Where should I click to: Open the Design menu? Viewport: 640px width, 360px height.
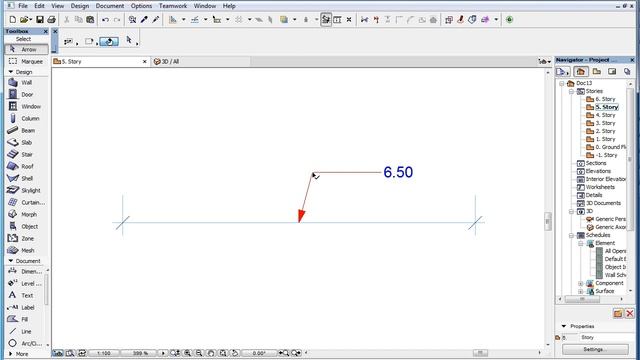80,6
